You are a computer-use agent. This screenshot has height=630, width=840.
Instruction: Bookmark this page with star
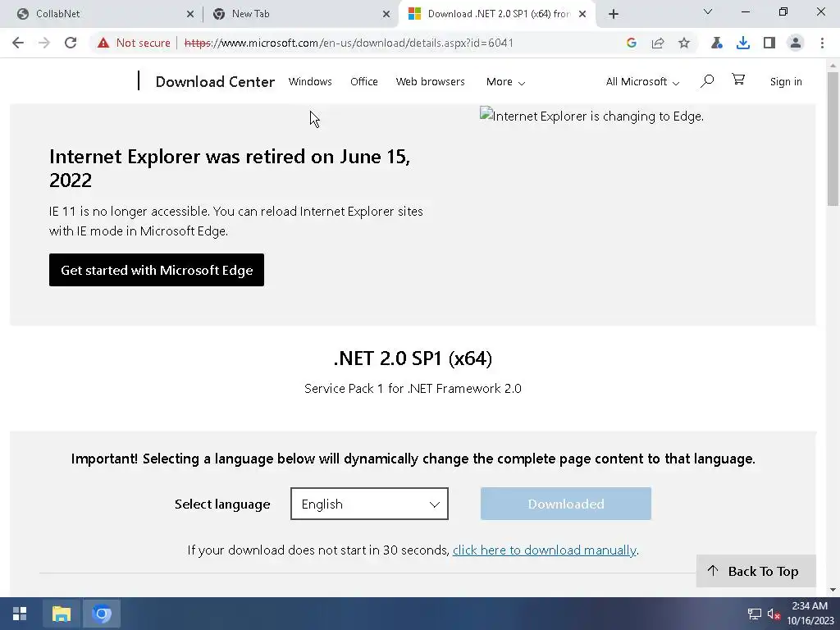(684, 43)
